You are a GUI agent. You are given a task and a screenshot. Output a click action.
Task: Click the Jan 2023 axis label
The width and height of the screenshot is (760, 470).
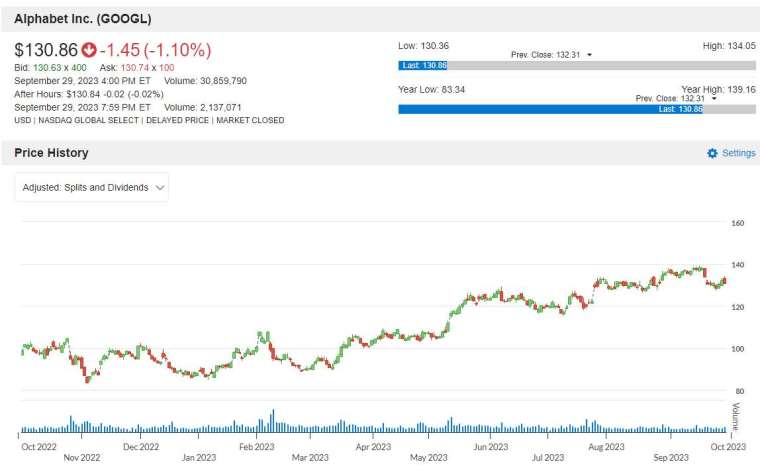point(199,457)
